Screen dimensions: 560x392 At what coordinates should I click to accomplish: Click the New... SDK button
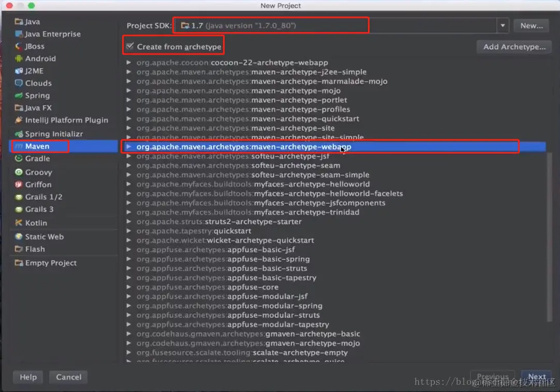coord(532,25)
